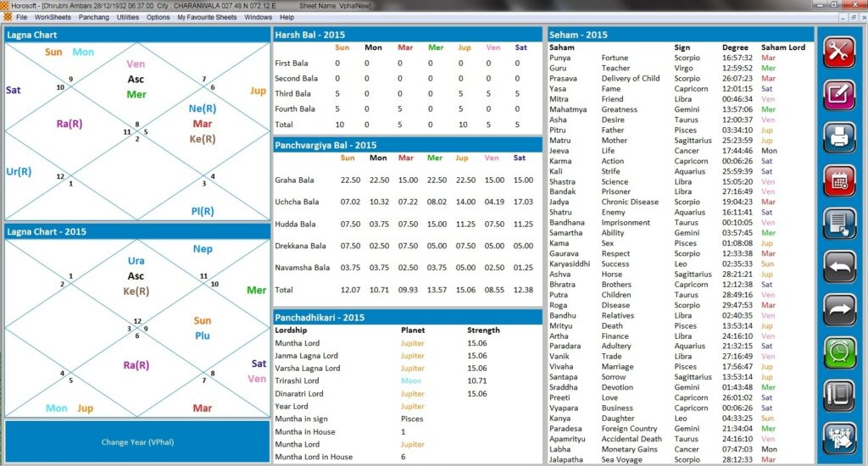
Task: Open the Help menu
Action: tap(287, 17)
